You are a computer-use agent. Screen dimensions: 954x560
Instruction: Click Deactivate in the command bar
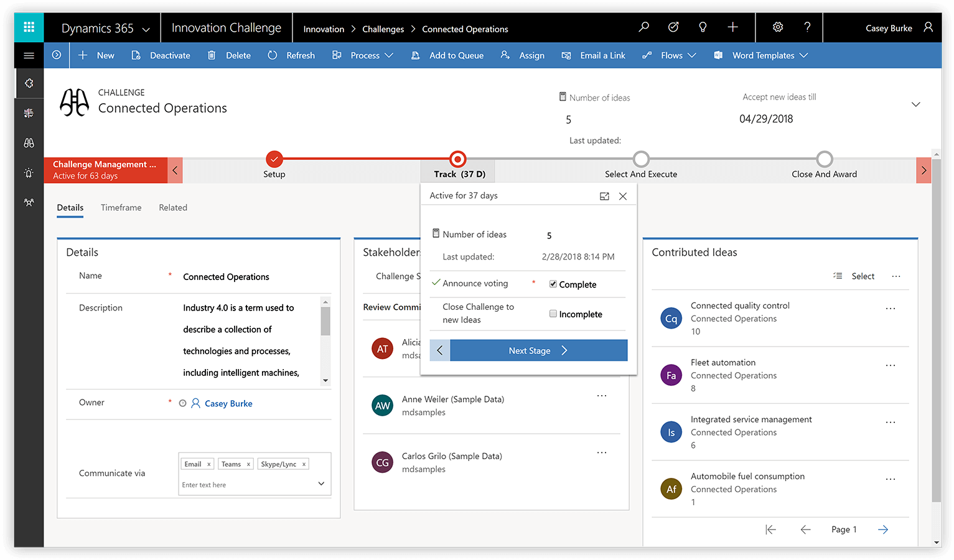161,55
